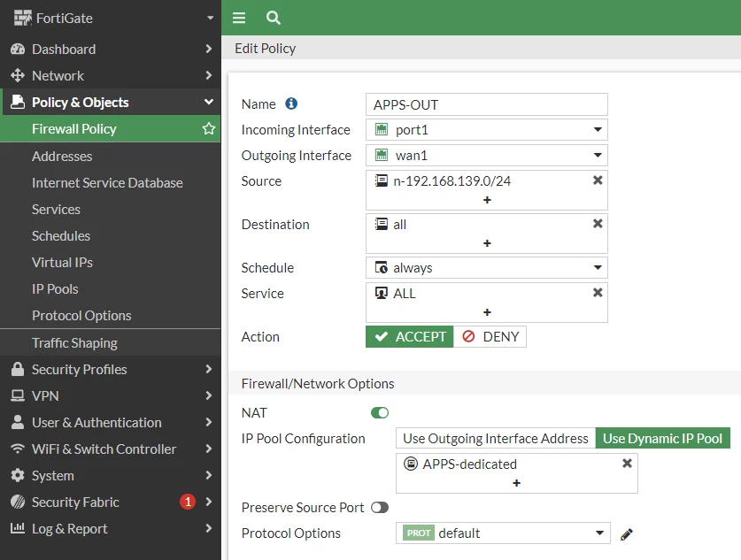This screenshot has height=560, width=741.
Task: Remove ALL from Service
Action: pyautogui.click(x=598, y=292)
